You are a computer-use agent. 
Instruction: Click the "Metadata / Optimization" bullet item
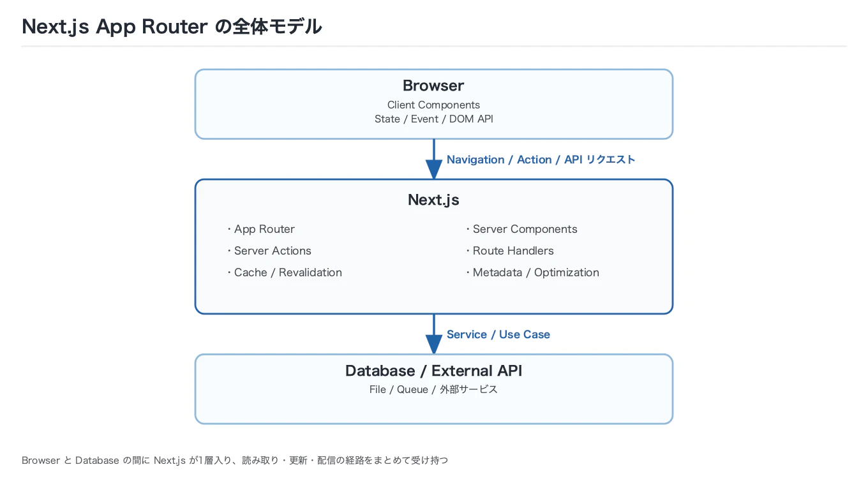pos(532,272)
